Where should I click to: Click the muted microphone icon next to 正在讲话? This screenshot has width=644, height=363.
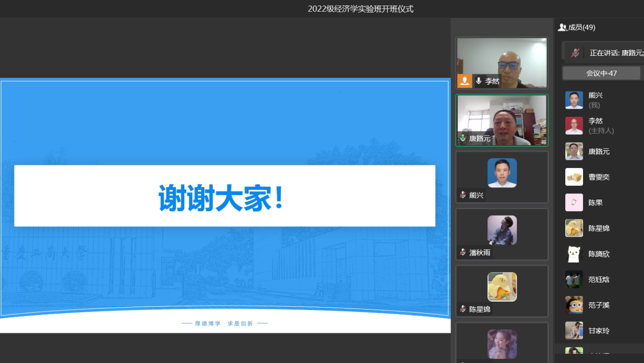(x=575, y=53)
